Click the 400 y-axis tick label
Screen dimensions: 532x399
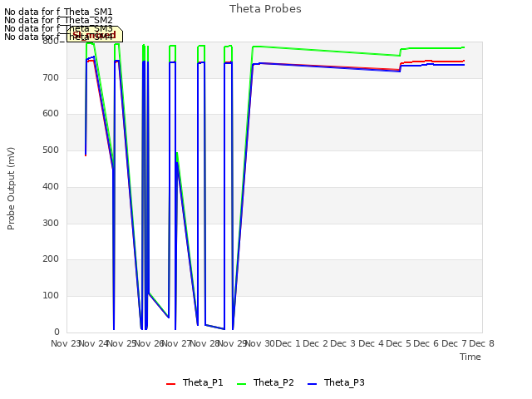click(x=51, y=186)
